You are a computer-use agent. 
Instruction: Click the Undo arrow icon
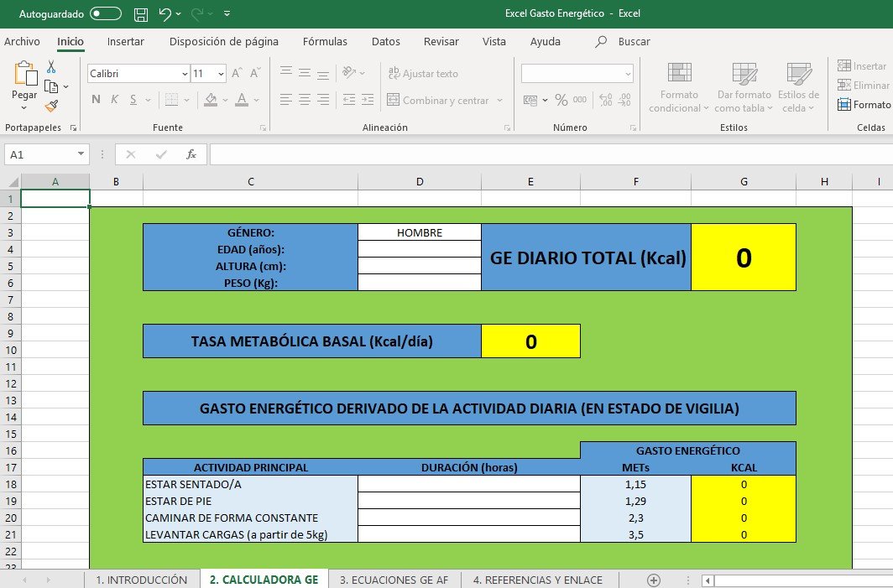tap(165, 14)
